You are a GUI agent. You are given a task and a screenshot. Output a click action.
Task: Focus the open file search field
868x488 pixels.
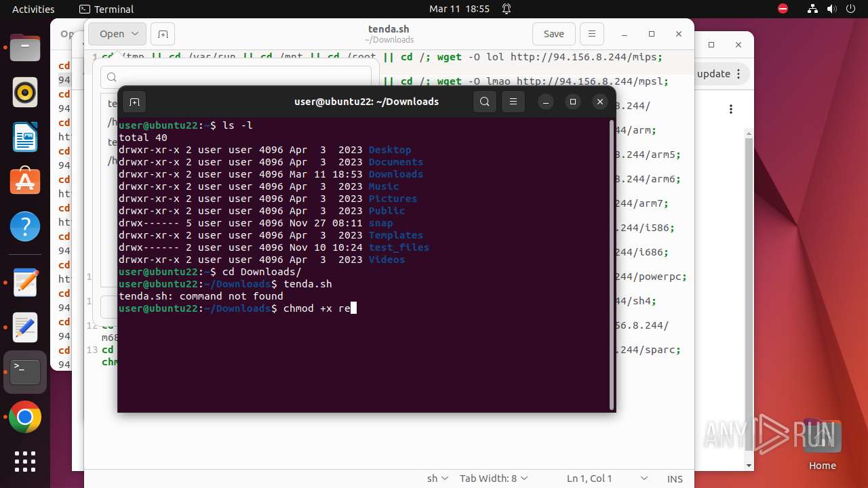pos(236,77)
